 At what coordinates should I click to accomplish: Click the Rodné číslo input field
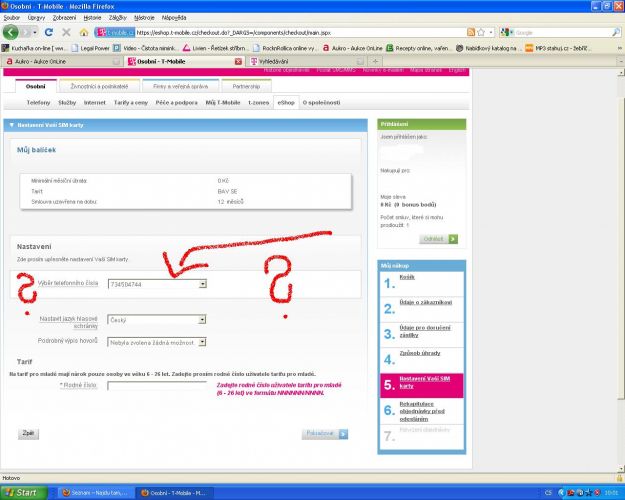click(157, 386)
